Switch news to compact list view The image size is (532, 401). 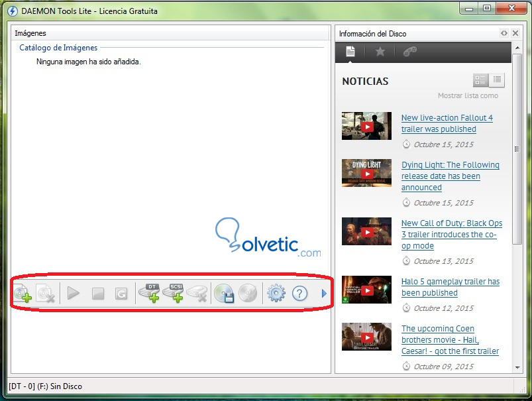497,80
